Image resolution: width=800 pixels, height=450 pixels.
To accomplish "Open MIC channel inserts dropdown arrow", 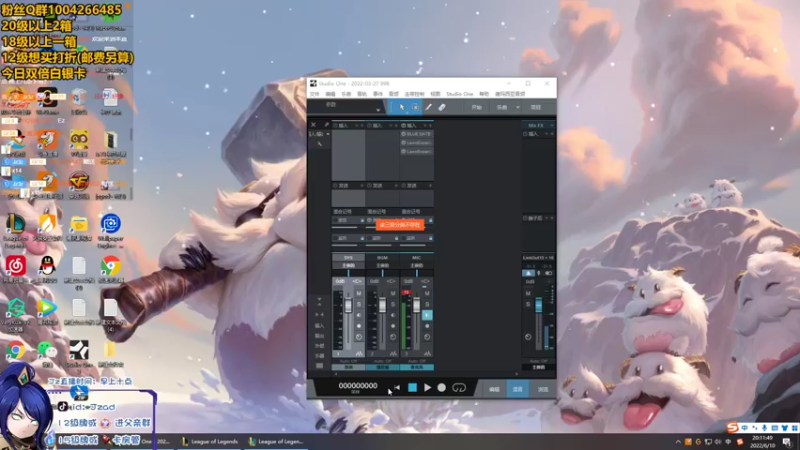I will [x=424, y=125].
